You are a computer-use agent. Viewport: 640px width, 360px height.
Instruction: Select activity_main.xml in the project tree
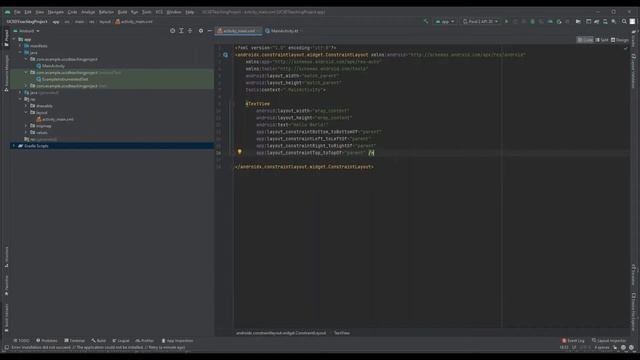pos(55,120)
